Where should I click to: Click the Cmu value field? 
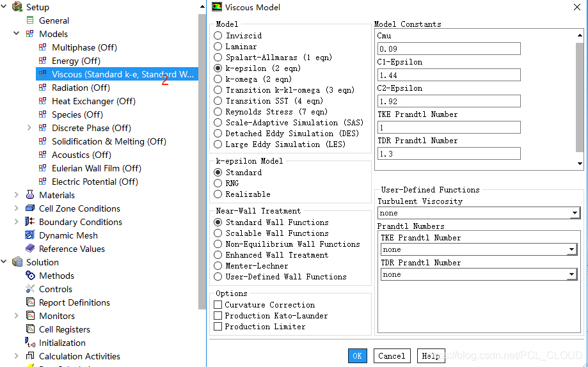[x=449, y=49]
